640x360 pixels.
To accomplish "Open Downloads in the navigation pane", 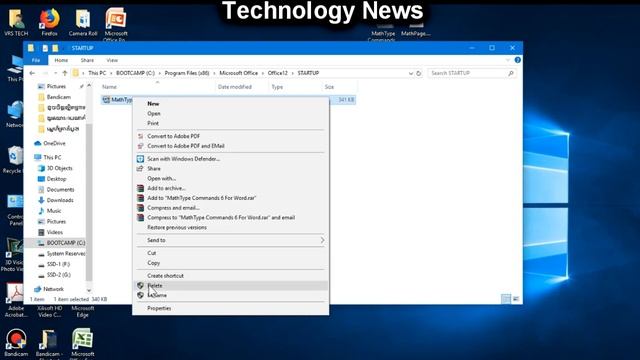I will click(60, 200).
